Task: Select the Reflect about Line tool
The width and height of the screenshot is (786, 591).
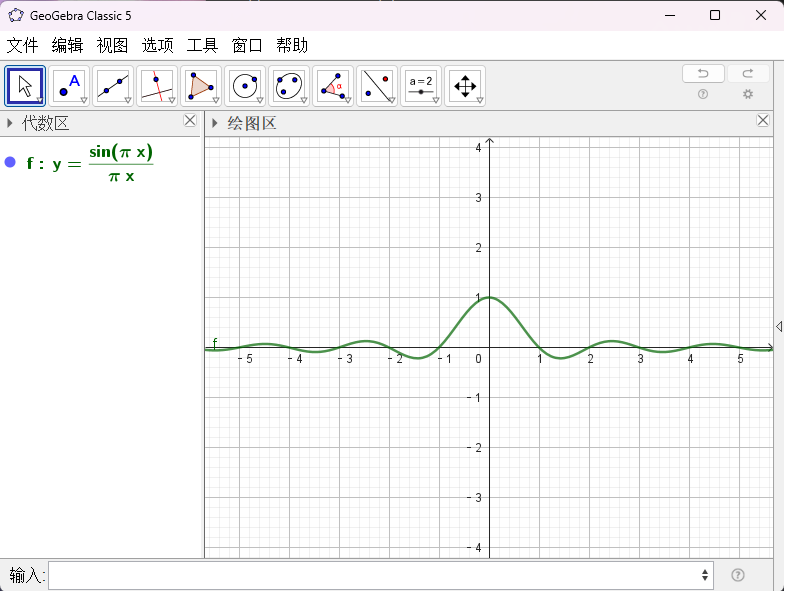Action: pyautogui.click(x=377, y=86)
